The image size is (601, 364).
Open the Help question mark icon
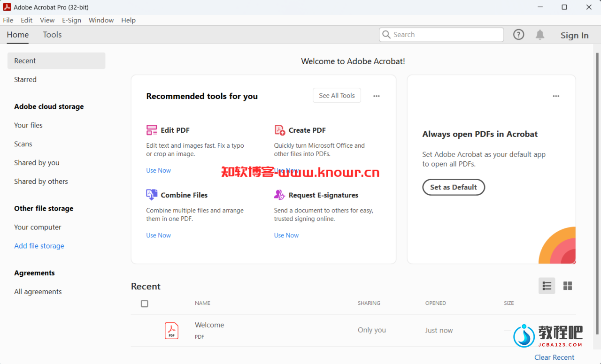click(518, 34)
